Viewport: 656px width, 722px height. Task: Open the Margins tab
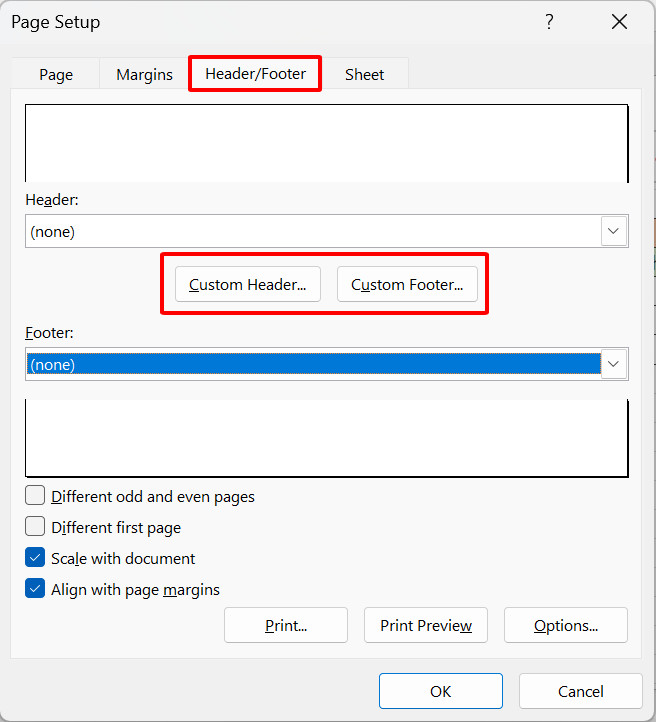[144, 75]
